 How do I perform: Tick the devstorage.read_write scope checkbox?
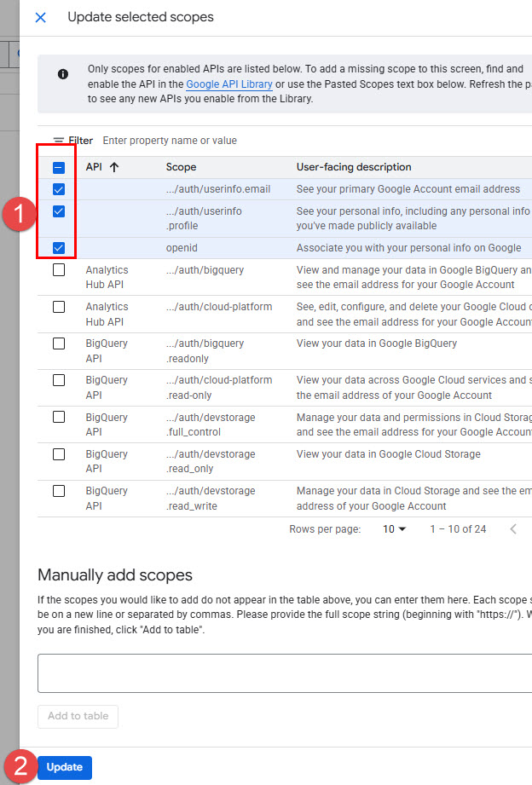click(x=59, y=491)
